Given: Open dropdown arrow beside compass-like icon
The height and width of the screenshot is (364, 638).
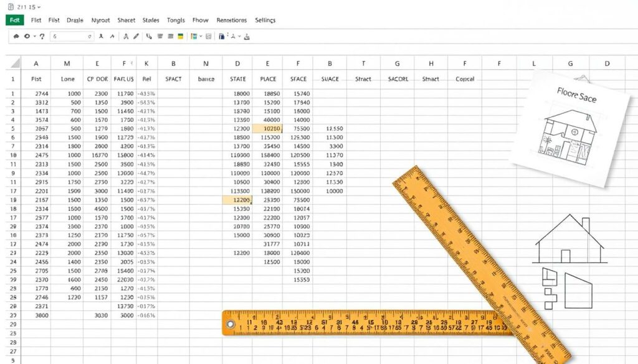Looking at the screenshot, I should pyautogui.click(x=239, y=36).
